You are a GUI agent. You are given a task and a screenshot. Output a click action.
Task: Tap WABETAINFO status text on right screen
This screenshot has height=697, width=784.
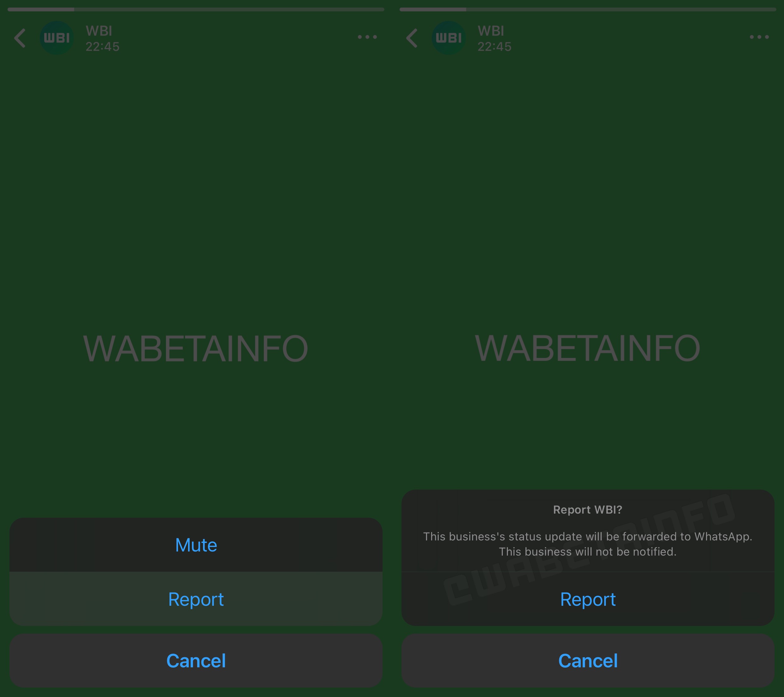coord(588,348)
